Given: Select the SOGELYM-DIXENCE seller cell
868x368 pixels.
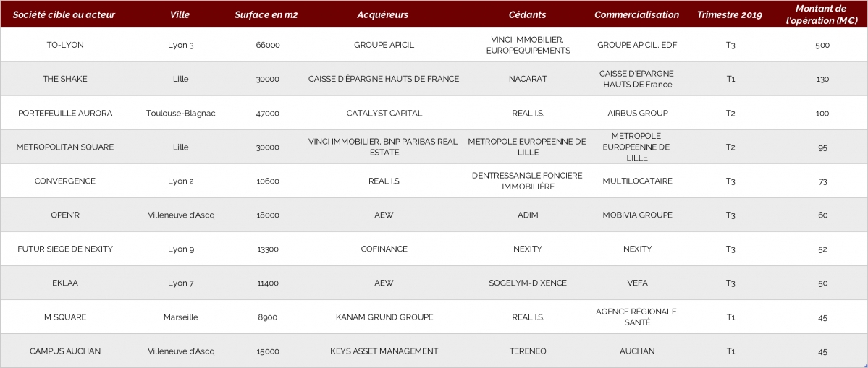Looking at the screenshot, I should pyautogui.click(x=528, y=283).
